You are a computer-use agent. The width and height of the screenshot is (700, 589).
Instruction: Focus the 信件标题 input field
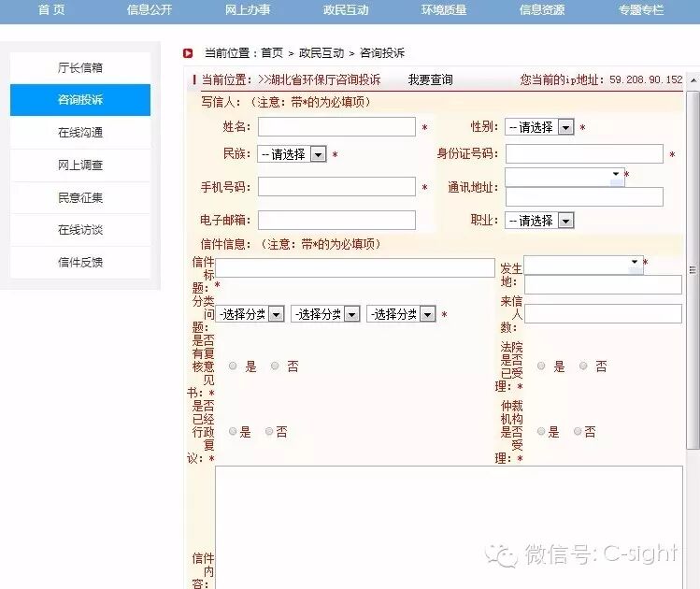[x=355, y=267]
